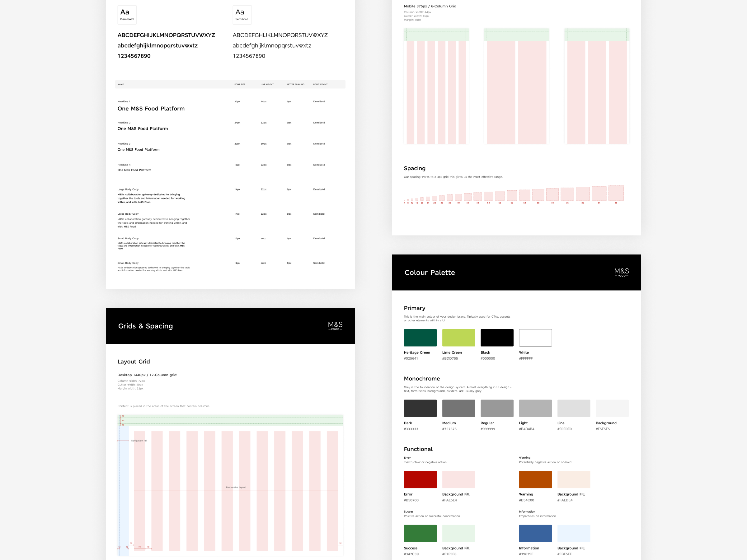Click the M&S Food logo in Grids & Spacing header
Screen dimensions: 747x560
(x=335, y=326)
